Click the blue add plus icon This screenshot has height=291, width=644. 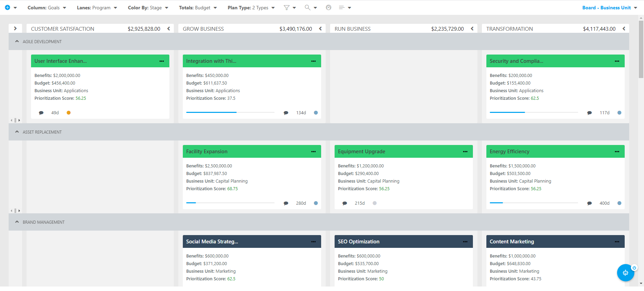(7, 7)
